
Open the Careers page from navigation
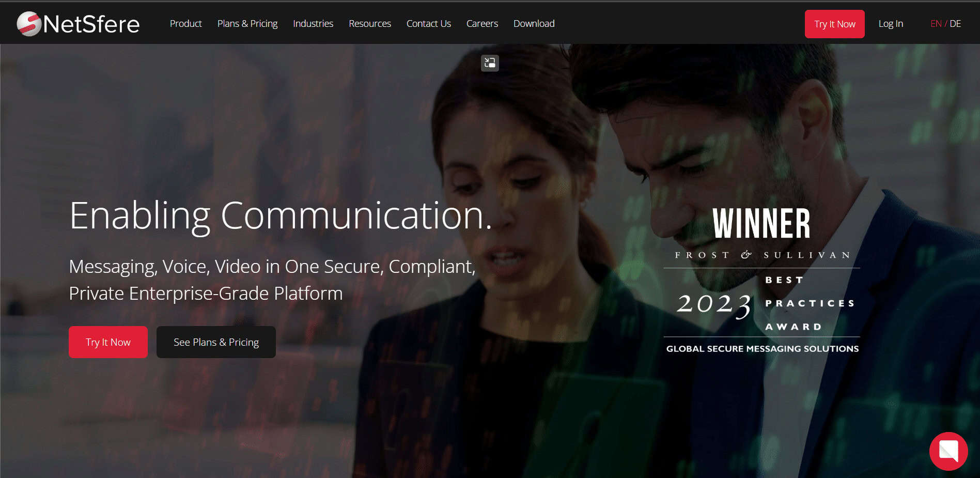tap(481, 23)
